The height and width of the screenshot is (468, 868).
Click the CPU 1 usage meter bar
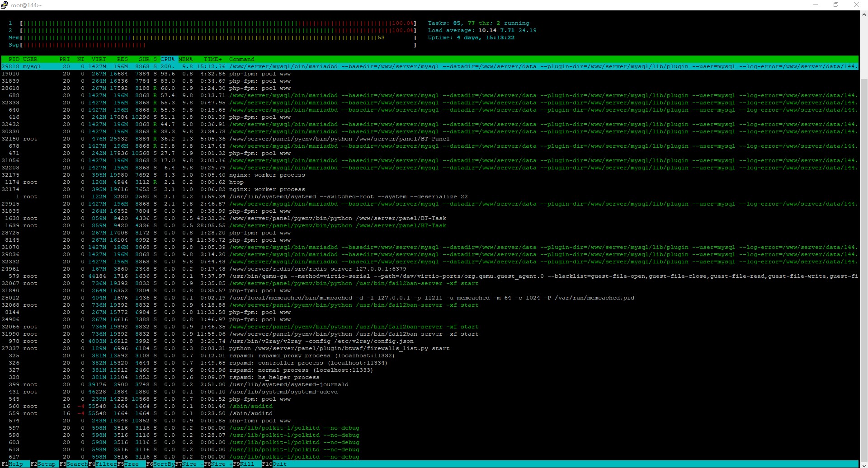212,23
